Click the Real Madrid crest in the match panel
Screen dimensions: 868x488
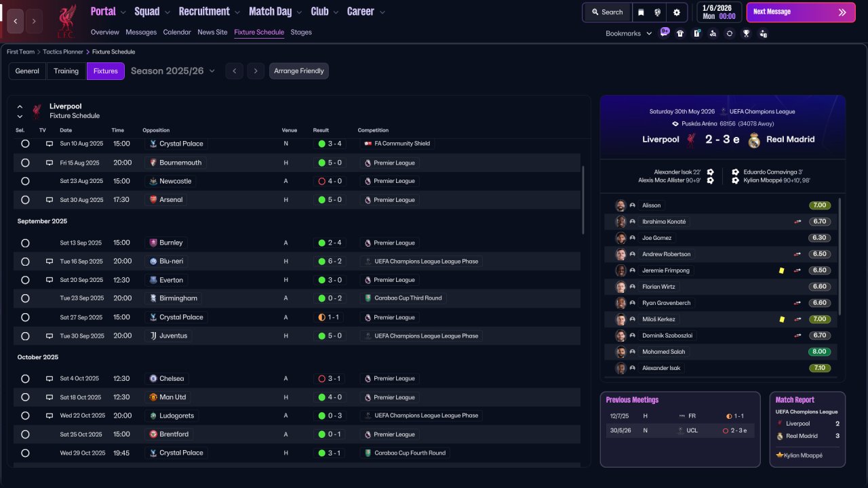point(754,140)
